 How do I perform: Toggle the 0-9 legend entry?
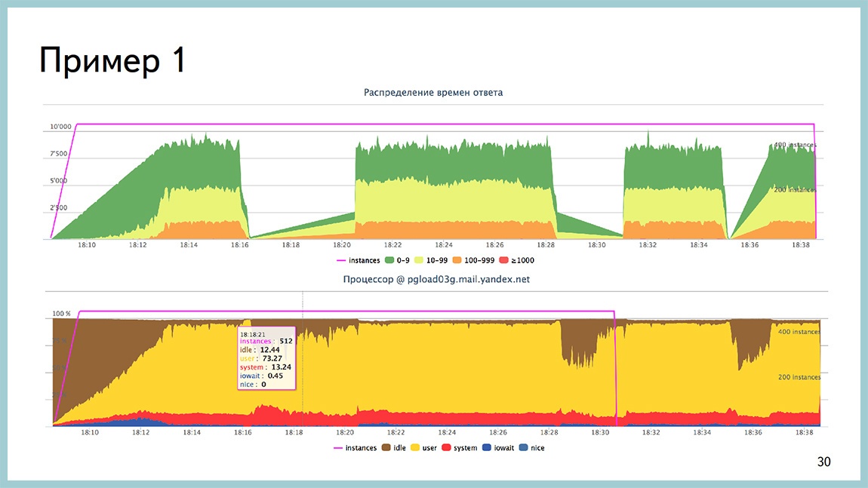click(x=398, y=260)
